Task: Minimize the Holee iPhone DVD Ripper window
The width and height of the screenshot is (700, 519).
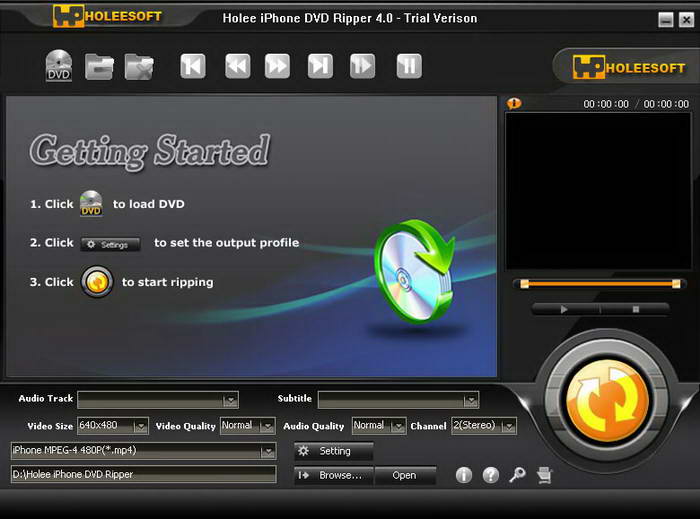Action: pyautogui.click(x=666, y=20)
